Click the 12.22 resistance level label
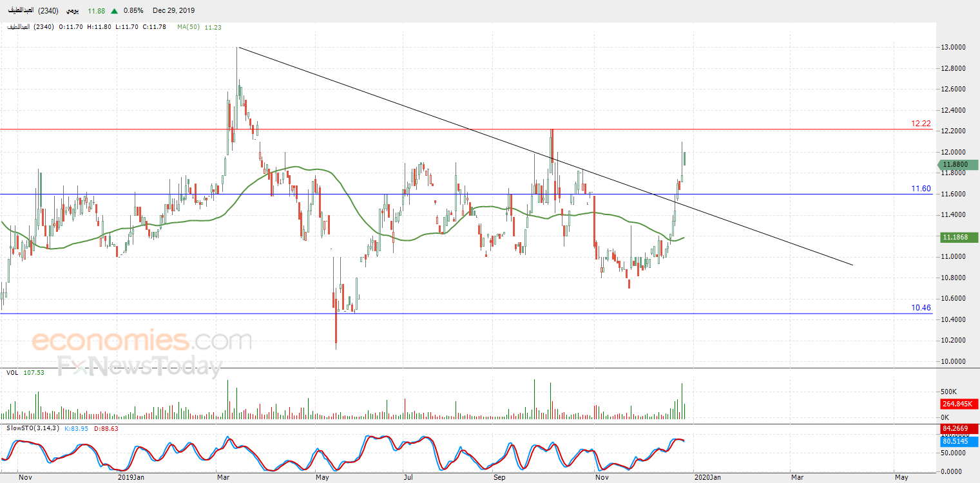Image resolution: width=980 pixels, height=483 pixels. [x=921, y=123]
